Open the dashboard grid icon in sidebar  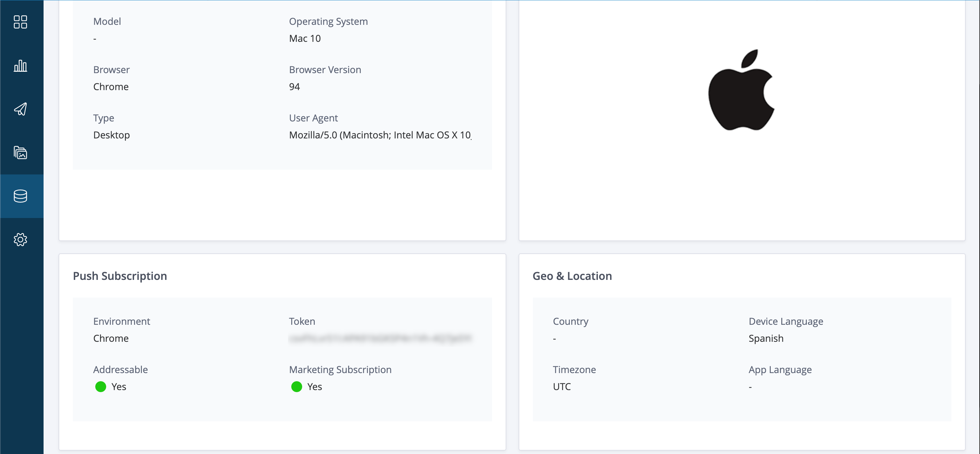coord(20,22)
